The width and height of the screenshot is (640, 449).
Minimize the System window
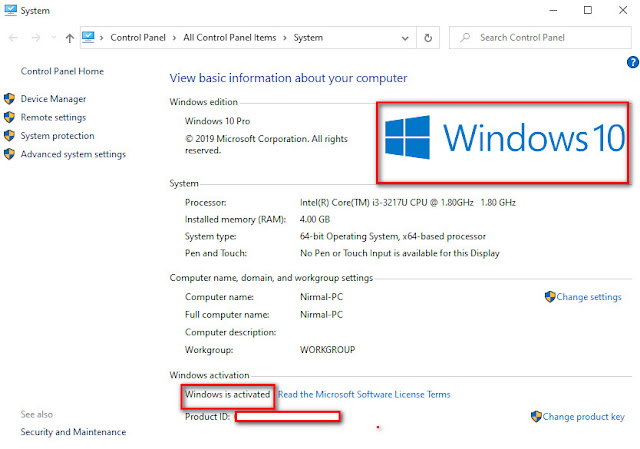(553, 11)
